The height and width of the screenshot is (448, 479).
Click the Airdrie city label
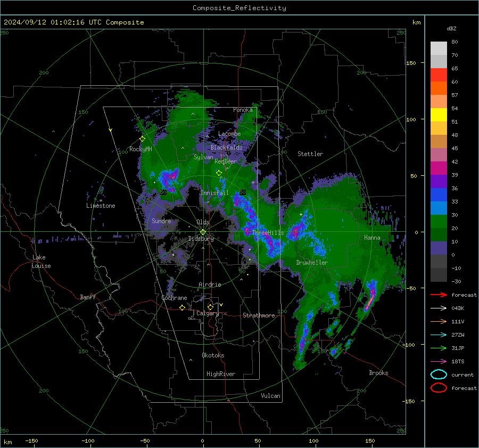tap(210, 284)
